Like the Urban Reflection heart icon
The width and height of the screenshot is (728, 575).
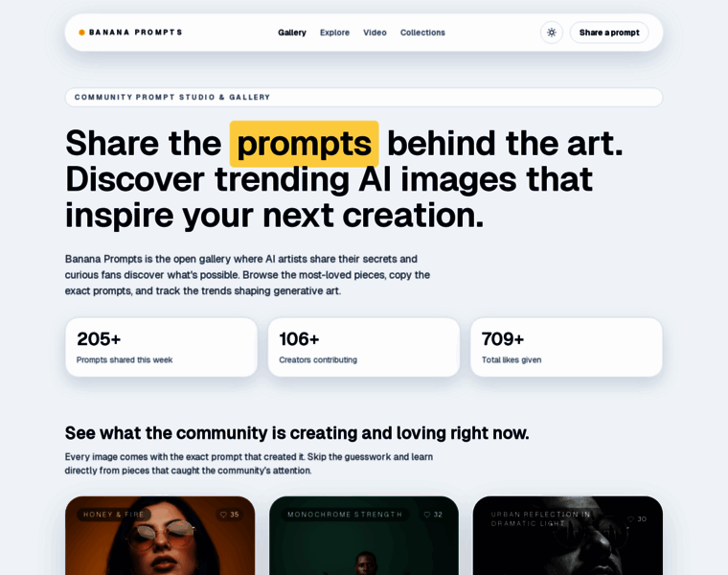(630, 519)
